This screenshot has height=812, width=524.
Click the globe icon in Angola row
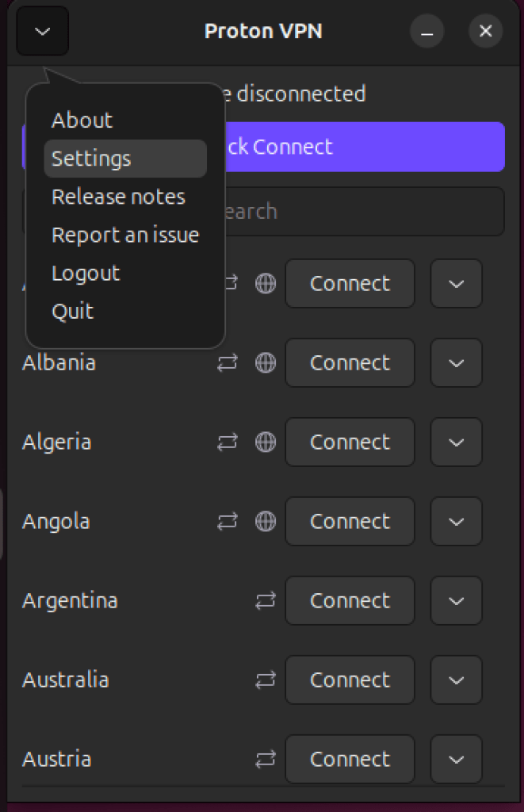266,521
